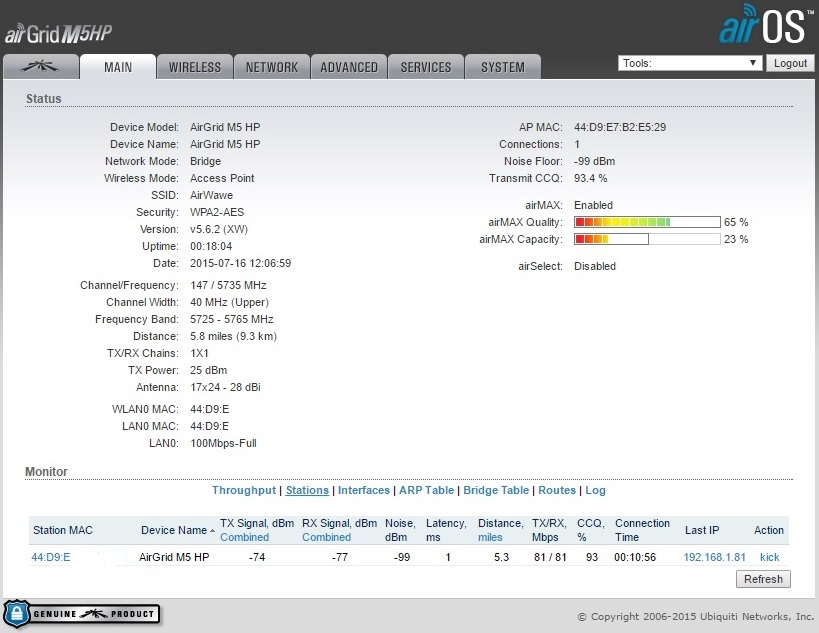Click the airMAX Quality bar
Viewport: 819px width, 633px height.
647,222
